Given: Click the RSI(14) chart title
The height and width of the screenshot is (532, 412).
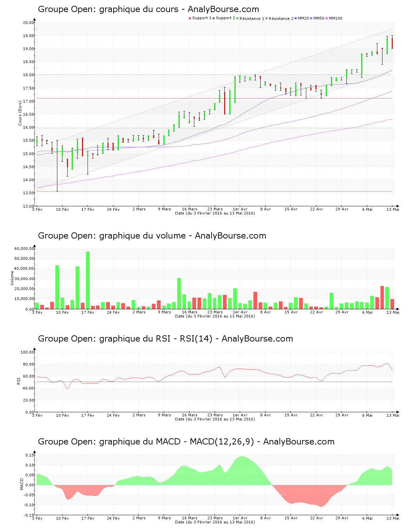Looking at the screenshot, I should 165,339.
